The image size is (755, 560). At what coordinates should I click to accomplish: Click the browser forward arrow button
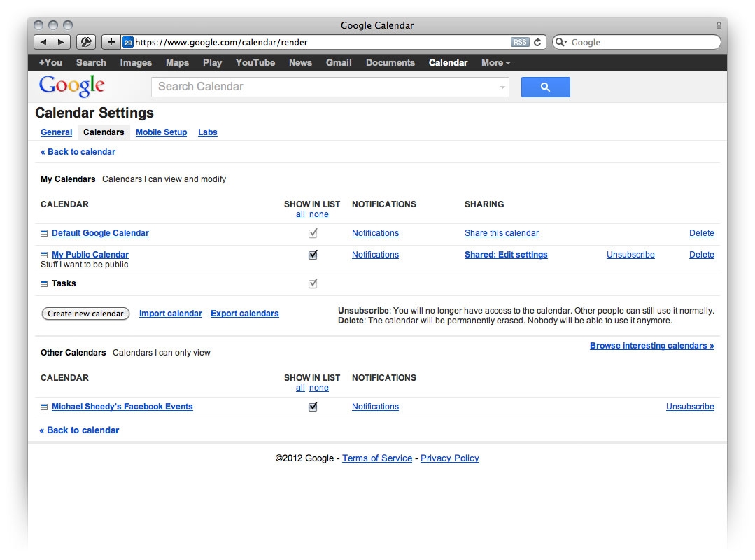tap(61, 42)
